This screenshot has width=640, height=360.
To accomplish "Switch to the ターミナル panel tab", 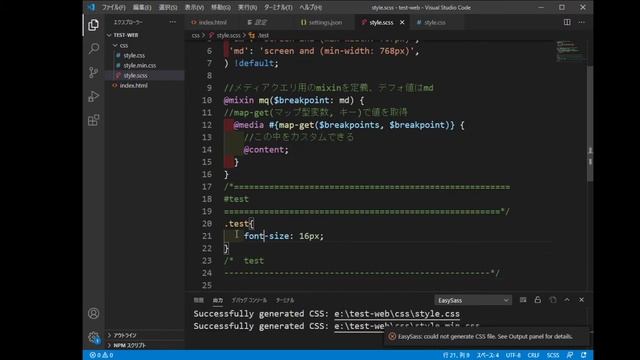I will pos(285,300).
